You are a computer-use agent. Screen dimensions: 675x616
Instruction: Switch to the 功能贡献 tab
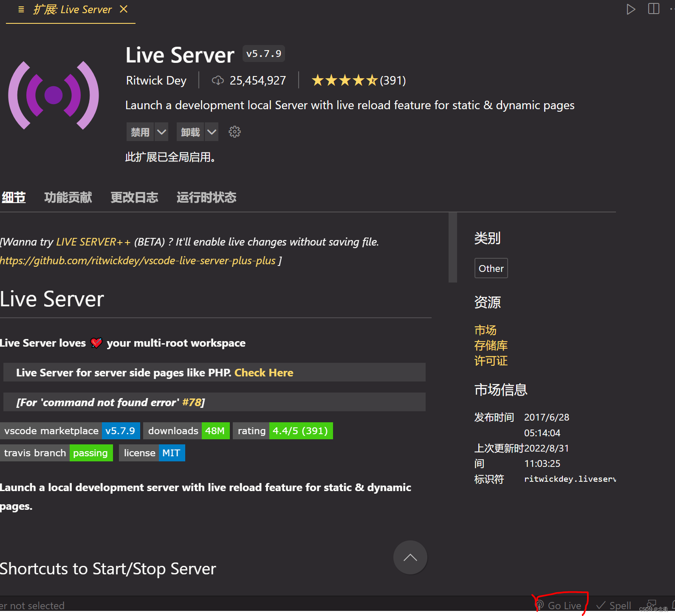pos(68,198)
